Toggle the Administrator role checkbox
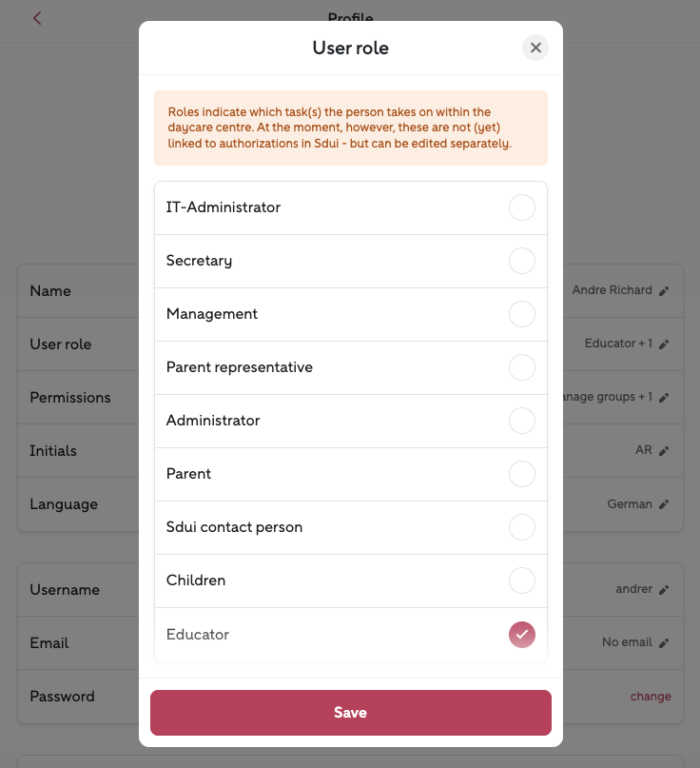700x768 pixels. (521, 421)
